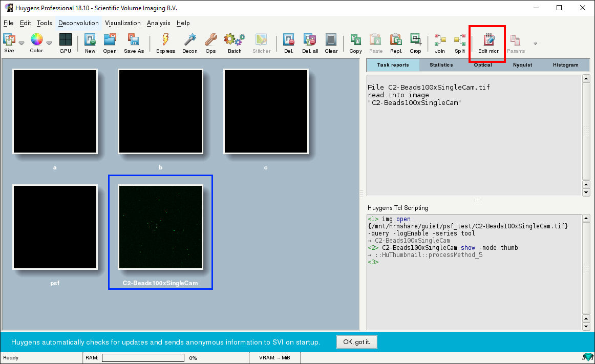Click the Join channels icon
This screenshot has height=364, width=595.
pos(440,43)
